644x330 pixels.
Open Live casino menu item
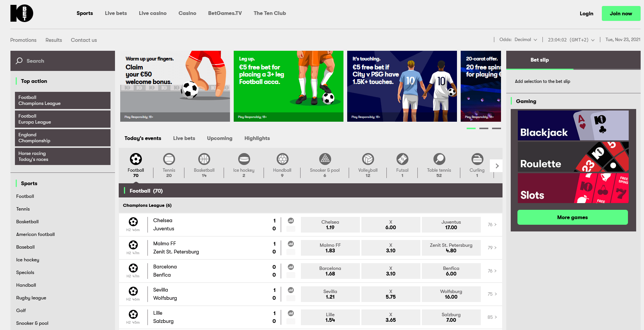[153, 13]
